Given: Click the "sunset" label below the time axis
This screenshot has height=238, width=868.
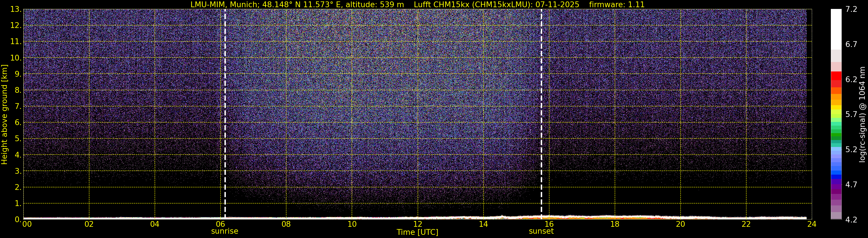Looking at the screenshot, I should pyautogui.click(x=541, y=231).
